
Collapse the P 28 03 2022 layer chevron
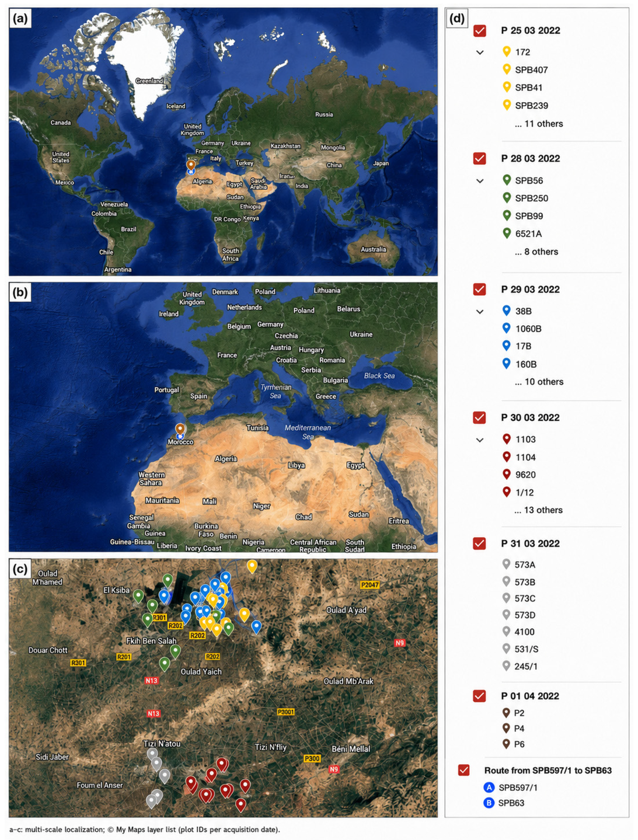(480, 181)
